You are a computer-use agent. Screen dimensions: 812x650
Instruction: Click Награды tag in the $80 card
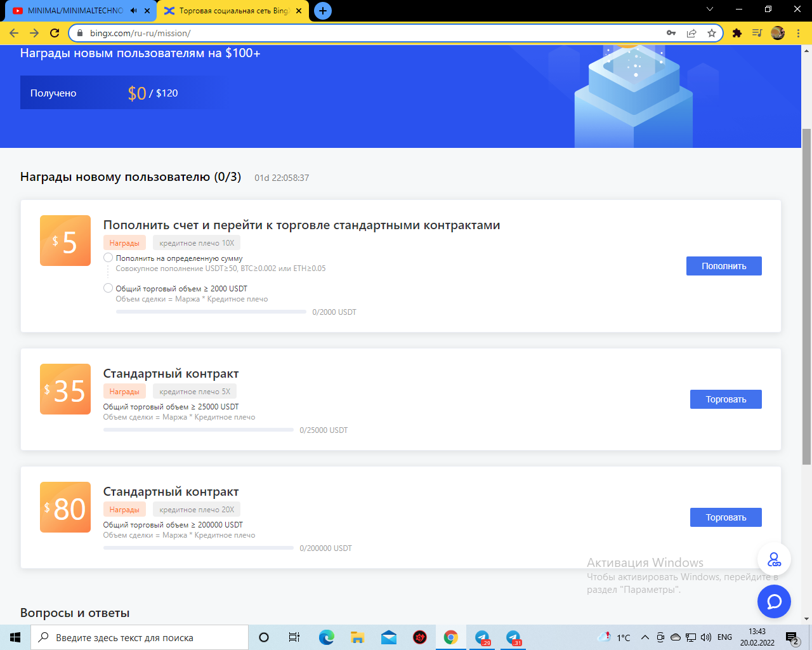[x=124, y=510]
